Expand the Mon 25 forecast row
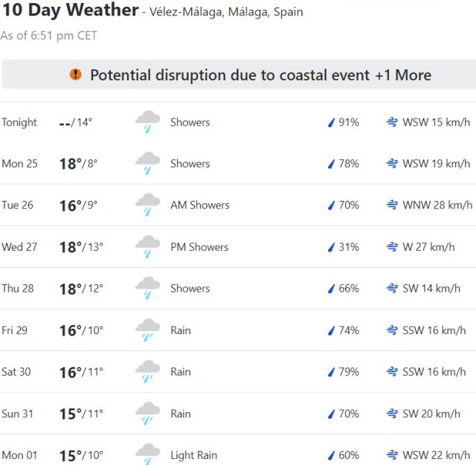476x465 pixels. [x=238, y=164]
